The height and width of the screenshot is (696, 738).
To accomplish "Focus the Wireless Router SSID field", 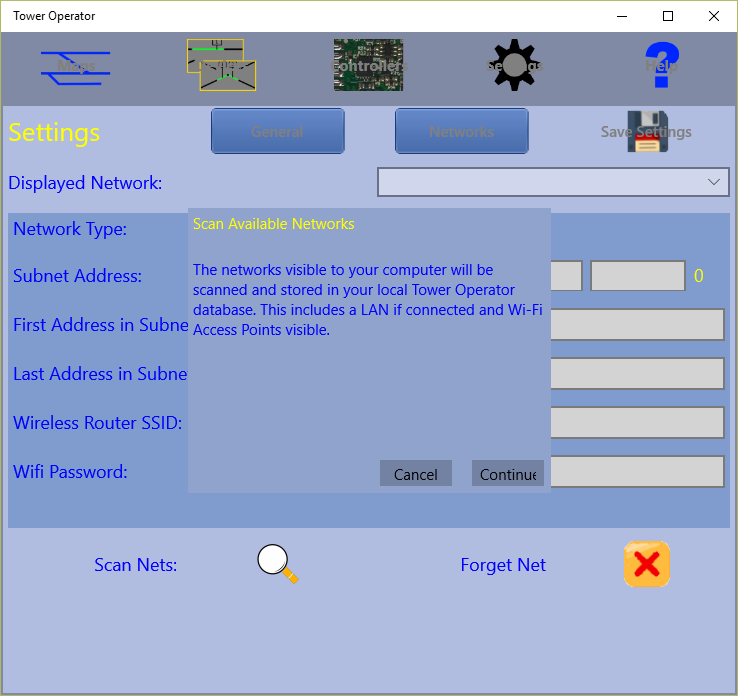I will pyautogui.click(x=636, y=422).
